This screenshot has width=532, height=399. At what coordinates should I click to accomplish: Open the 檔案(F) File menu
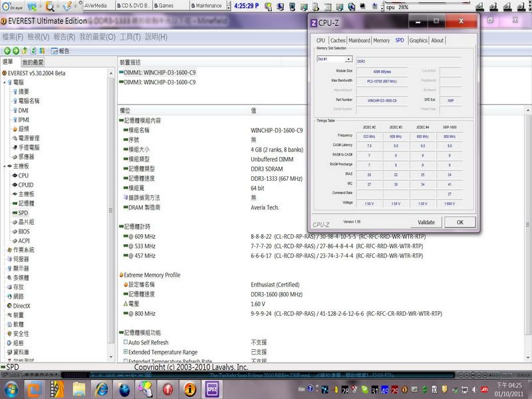pos(13,37)
